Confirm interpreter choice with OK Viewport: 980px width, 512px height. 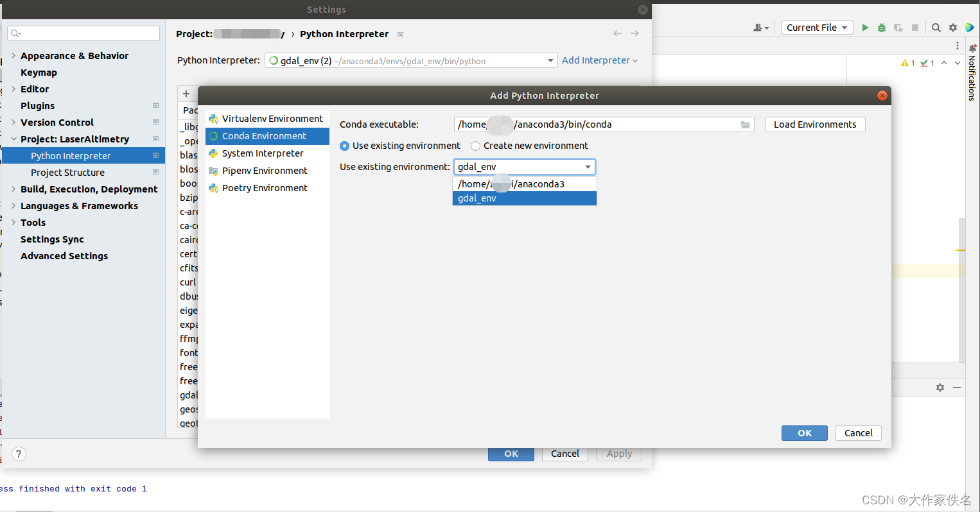804,433
